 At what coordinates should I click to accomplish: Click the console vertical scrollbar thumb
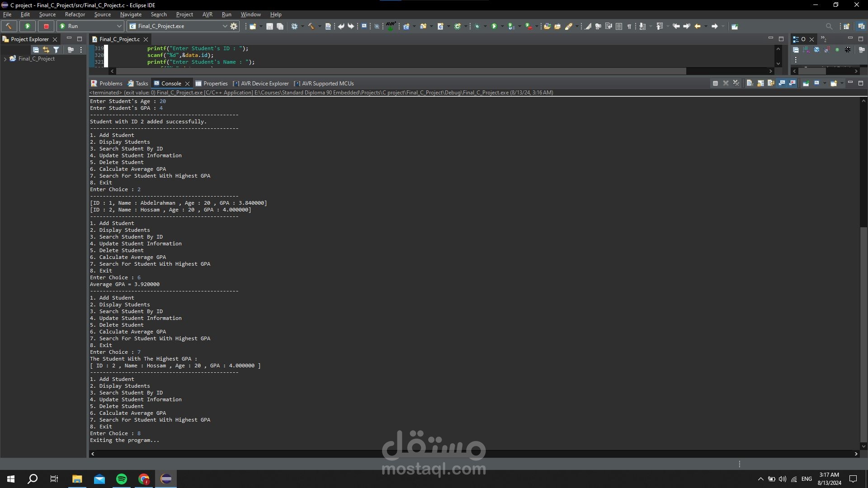[x=863, y=334]
